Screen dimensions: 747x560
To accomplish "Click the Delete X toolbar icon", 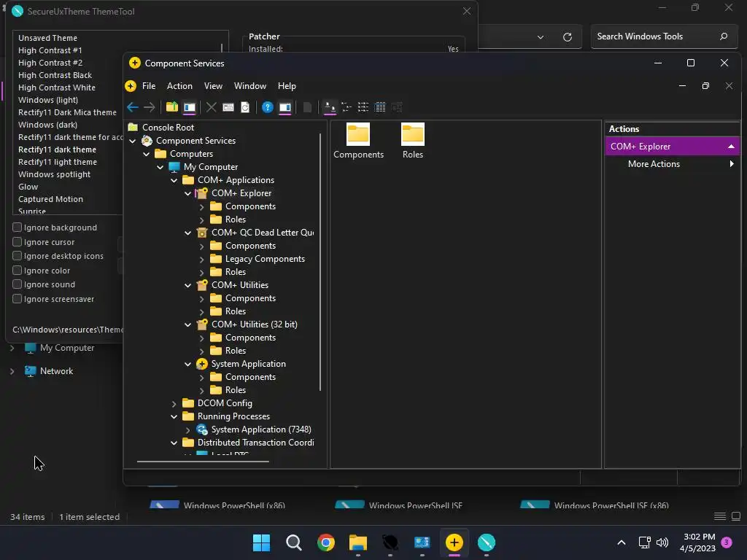I will (x=211, y=107).
